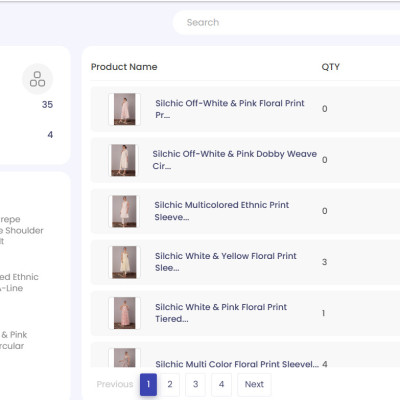This screenshot has height=400, width=400.
Task: Open Silchic Off-White & Pink Dobby Weave thumbnail
Action: click(x=123, y=160)
